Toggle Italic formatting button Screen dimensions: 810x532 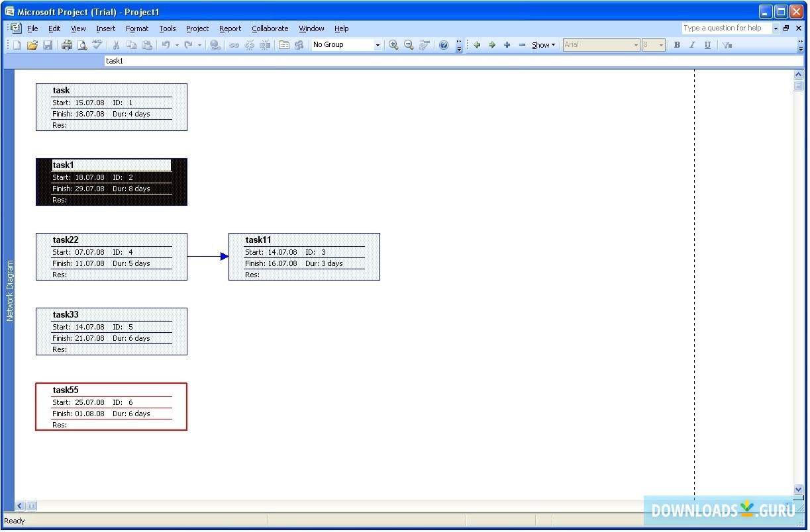point(692,45)
